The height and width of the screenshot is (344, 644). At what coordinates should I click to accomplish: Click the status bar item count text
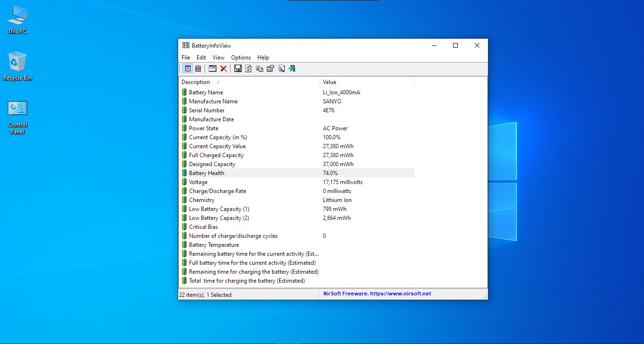(205, 295)
